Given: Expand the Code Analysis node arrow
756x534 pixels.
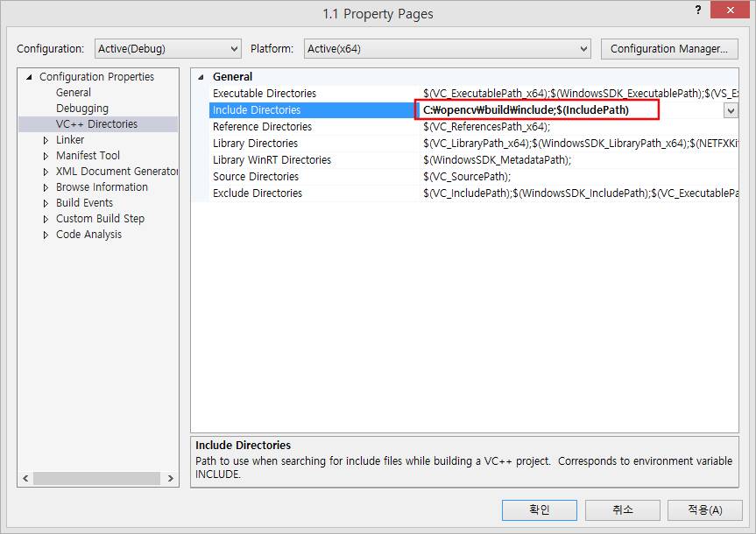Looking at the screenshot, I should (x=46, y=235).
